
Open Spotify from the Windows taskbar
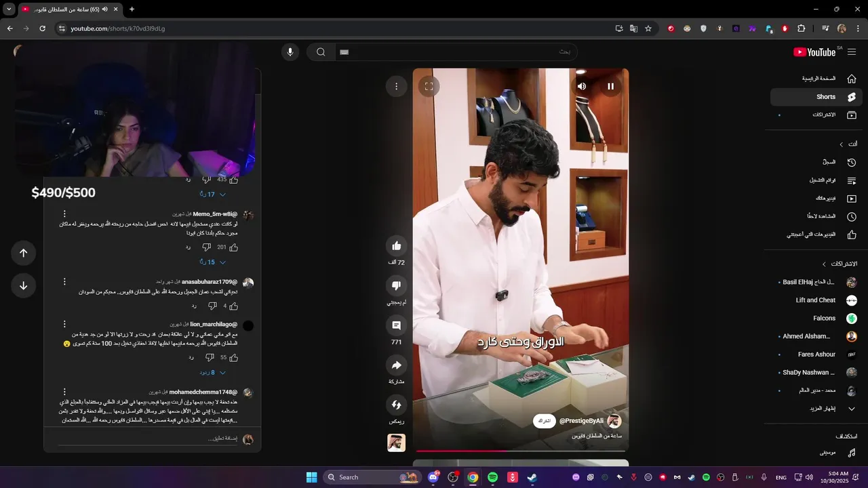493,477
